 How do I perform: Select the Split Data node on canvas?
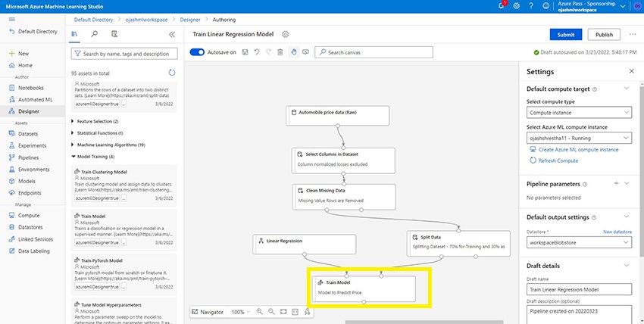458,243
